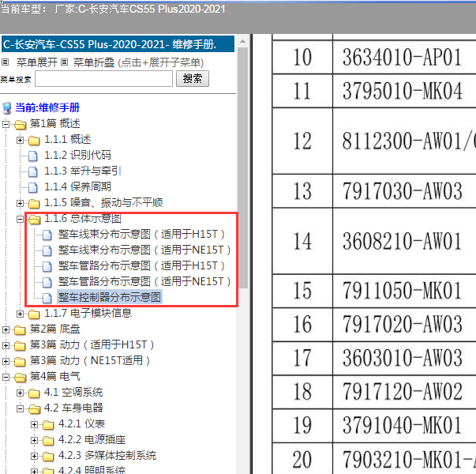Image resolution: width=476 pixels, height=474 pixels.
Task: Click the 当前:维修手册 link
Action: pyautogui.click(x=47, y=107)
